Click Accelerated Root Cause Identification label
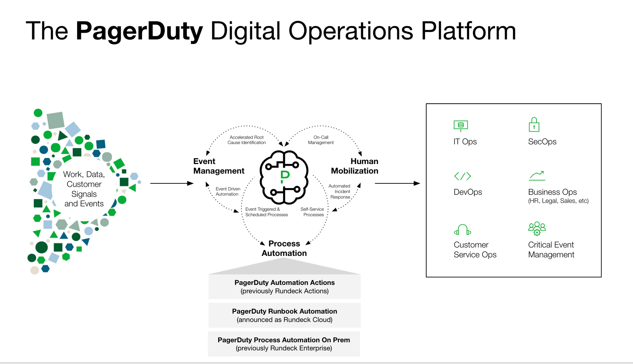633x364 pixels. pyautogui.click(x=247, y=140)
